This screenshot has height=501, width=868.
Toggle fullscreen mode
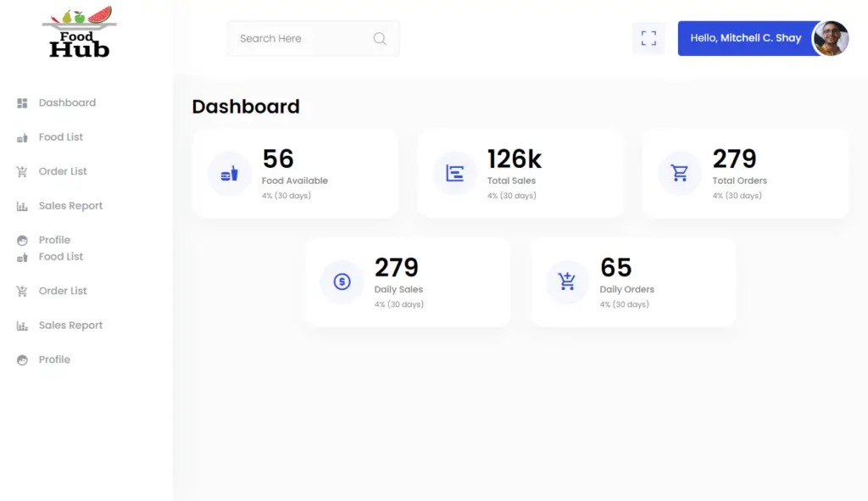pyautogui.click(x=648, y=38)
